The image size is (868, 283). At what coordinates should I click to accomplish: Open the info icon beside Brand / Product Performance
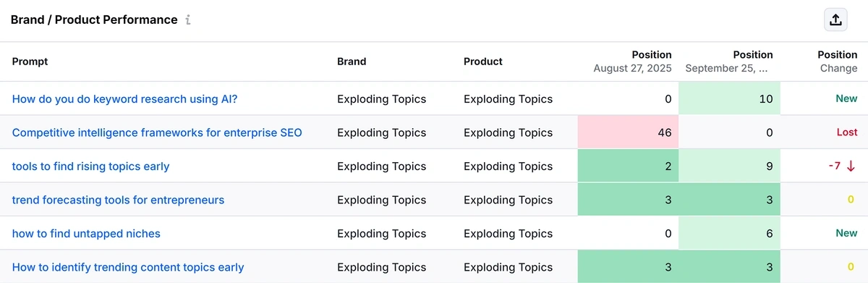tap(188, 20)
